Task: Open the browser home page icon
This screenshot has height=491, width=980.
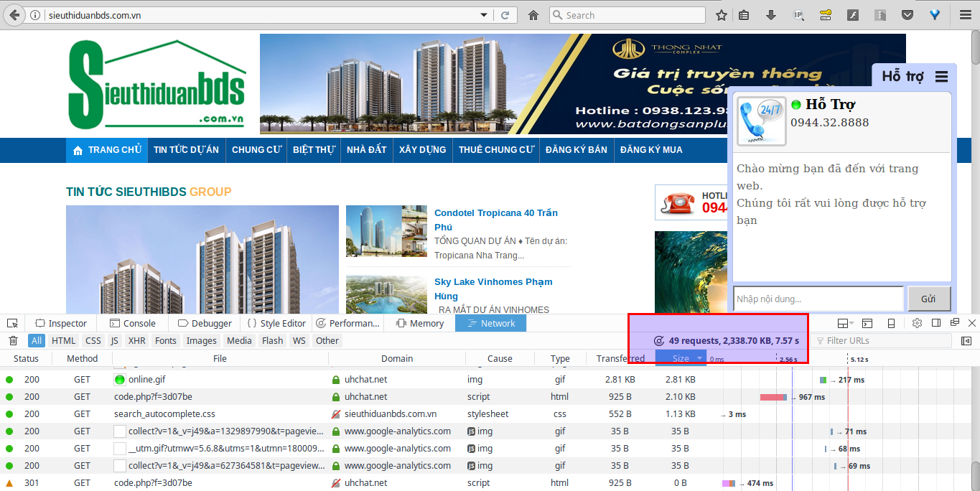Action: pyautogui.click(x=533, y=15)
